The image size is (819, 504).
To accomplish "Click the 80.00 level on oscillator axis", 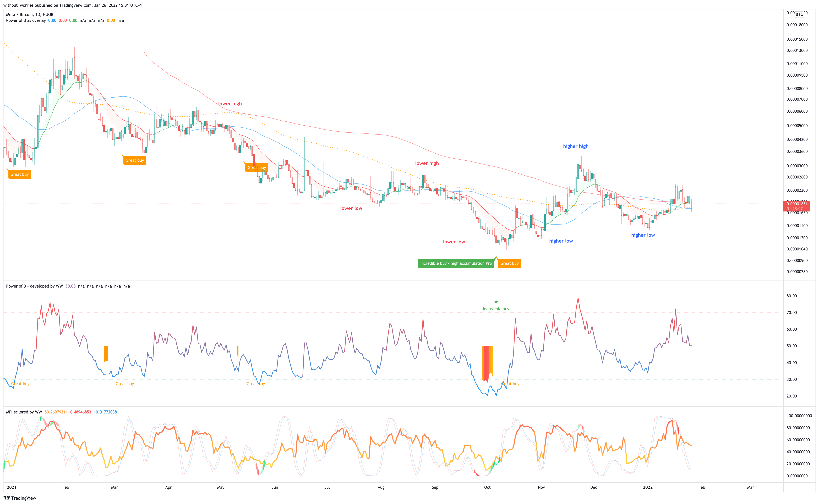I will click(792, 296).
